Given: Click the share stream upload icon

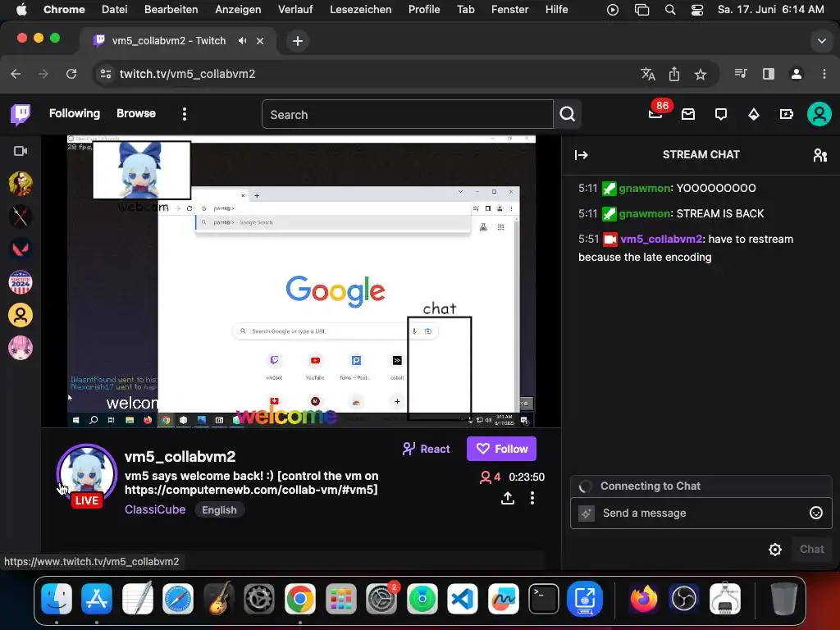Looking at the screenshot, I should (507, 498).
